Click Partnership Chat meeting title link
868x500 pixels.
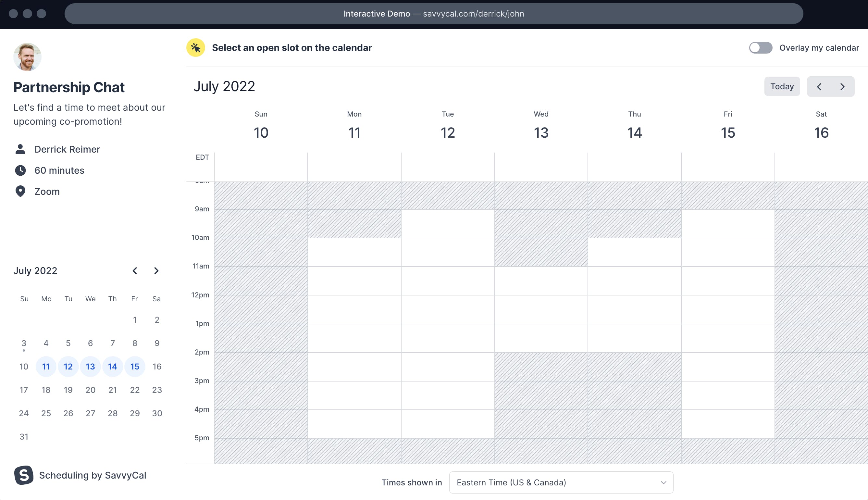pyautogui.click(x=68, y=87)
